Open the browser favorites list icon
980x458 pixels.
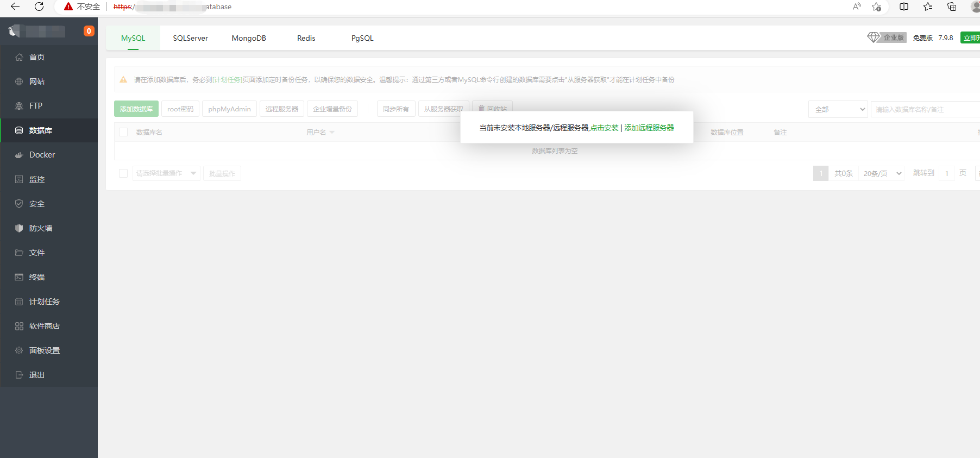tap(928, 7)
